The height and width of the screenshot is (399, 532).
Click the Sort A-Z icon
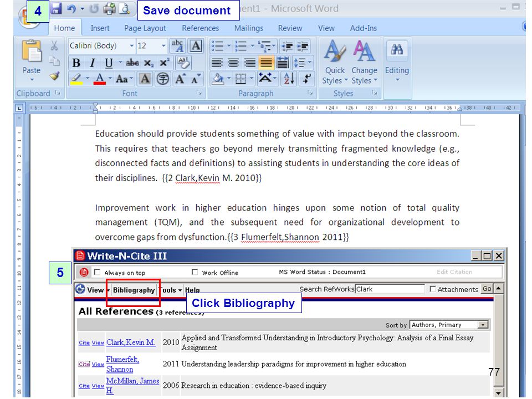click(x=289, y=79)
